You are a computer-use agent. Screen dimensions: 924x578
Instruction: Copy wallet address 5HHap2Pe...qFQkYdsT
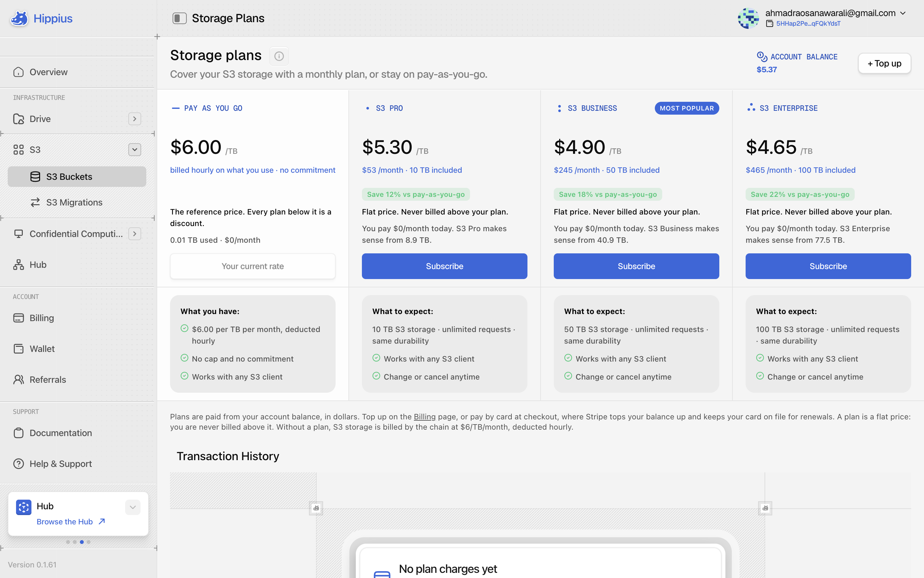(808, 24)
